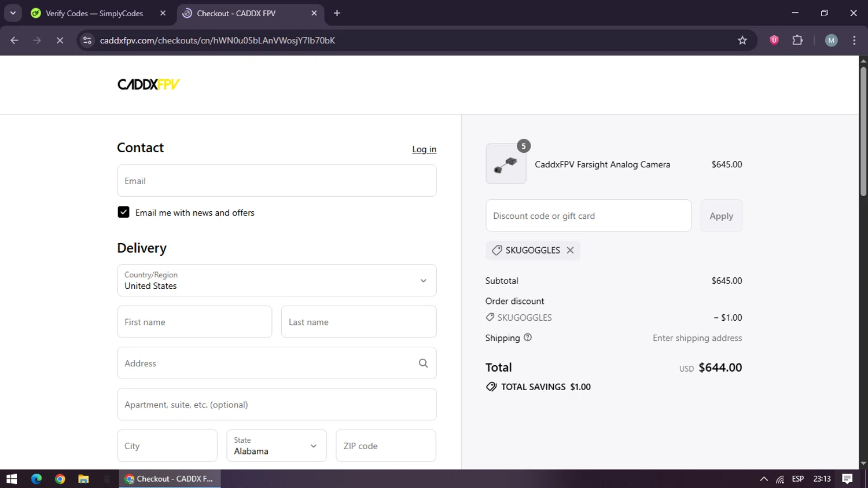This screenshot has width=868, height=488.
Task: Click the Checkout CADDX taskbar window button
Action: point(170,479)
